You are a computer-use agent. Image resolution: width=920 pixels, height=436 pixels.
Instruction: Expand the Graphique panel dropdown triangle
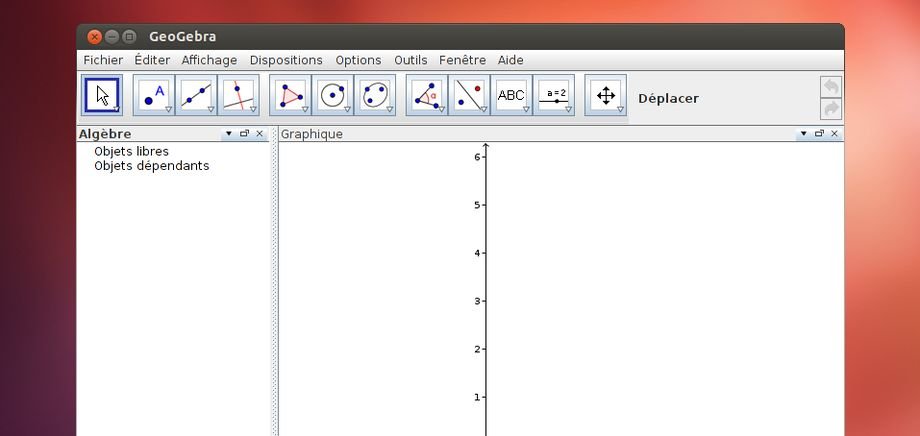point(803,133)
